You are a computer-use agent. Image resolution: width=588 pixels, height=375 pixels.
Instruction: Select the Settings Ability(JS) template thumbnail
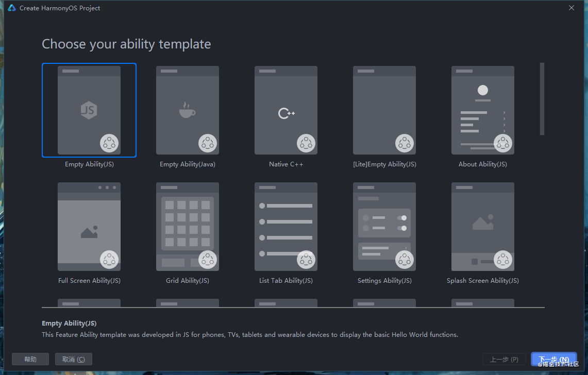(x=384, y=227)
